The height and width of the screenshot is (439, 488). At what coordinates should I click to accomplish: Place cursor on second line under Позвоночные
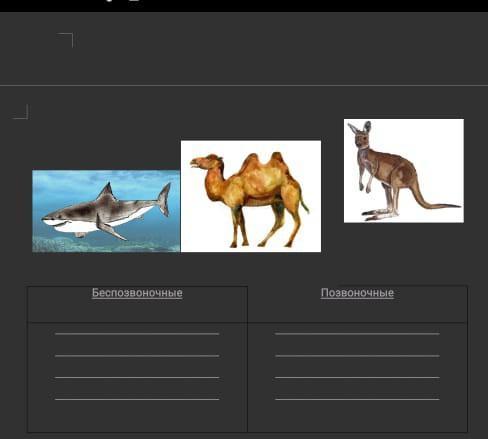pyautogui.click(x=357, y=356)
